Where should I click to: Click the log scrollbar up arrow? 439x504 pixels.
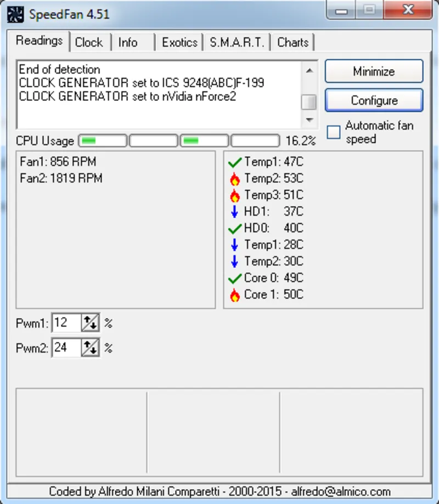click(309, 71)
